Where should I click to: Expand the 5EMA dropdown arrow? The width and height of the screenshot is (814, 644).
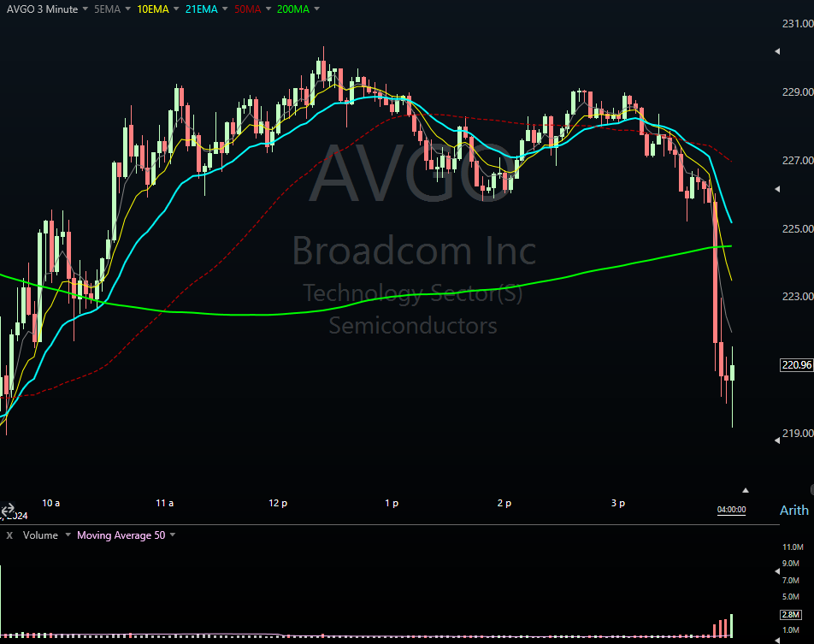[127, 9]
